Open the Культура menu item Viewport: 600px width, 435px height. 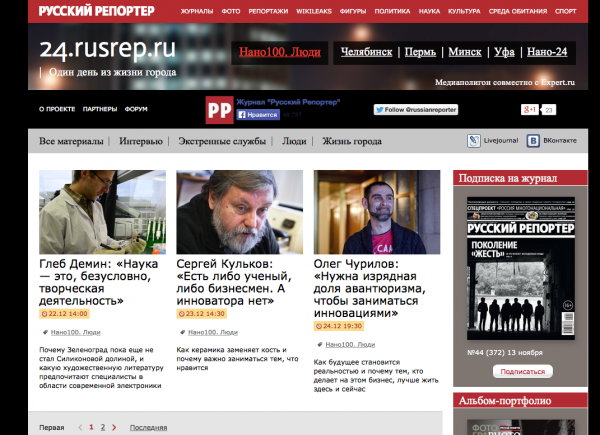(x=464, y=11)
